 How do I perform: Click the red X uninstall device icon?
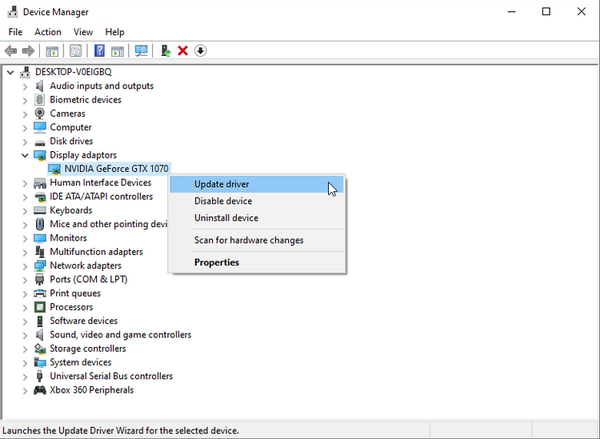[x=183, y=51]
